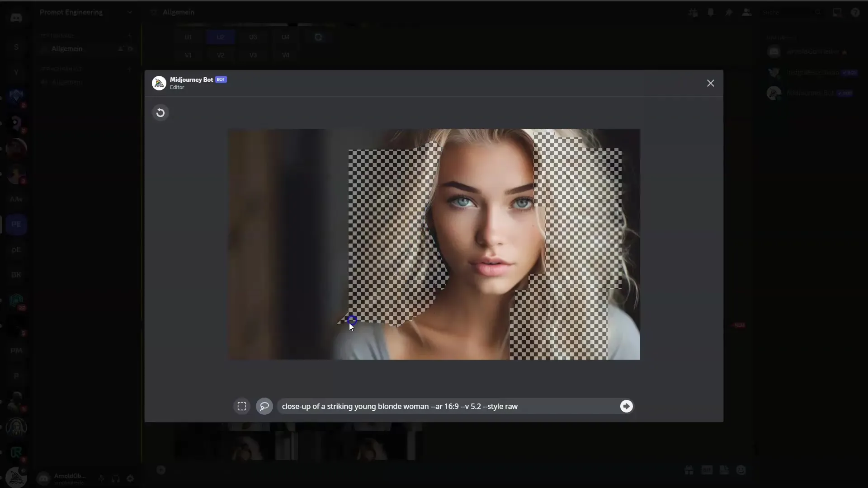Click the plus attach button in message bar
The image size is (868, 488).
coord(161,470)
